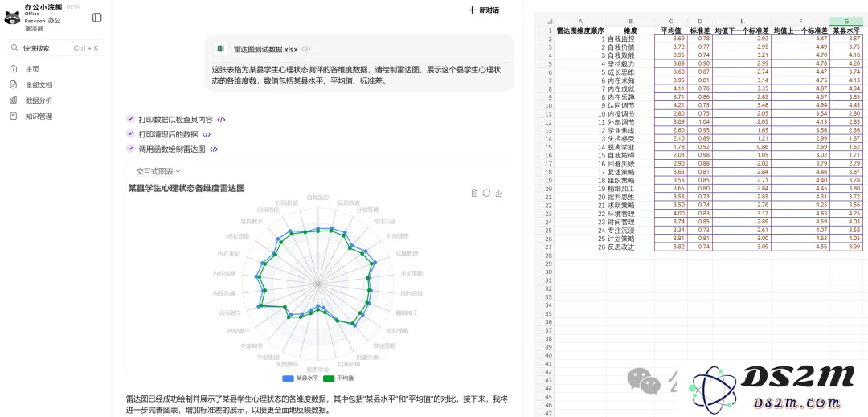Select the 认同调节 cell in spreadsheet
Viewport: 868px width, 417px height.
630,105
